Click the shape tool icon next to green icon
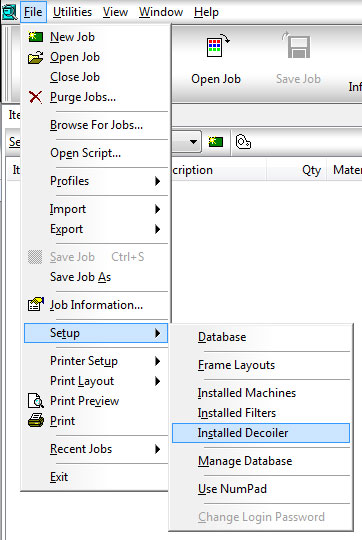 [243, 142]
